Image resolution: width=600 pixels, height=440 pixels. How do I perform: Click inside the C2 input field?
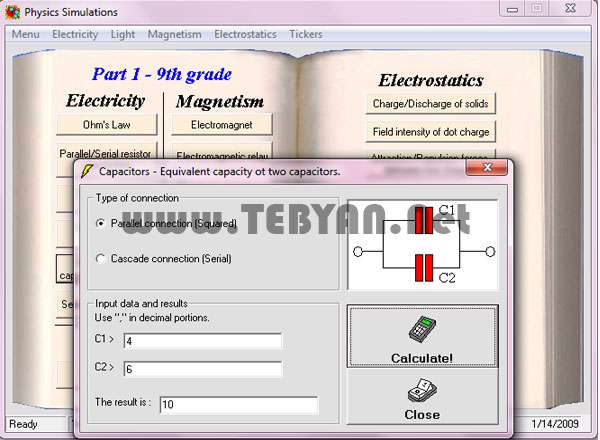click(x=203, y=369)
